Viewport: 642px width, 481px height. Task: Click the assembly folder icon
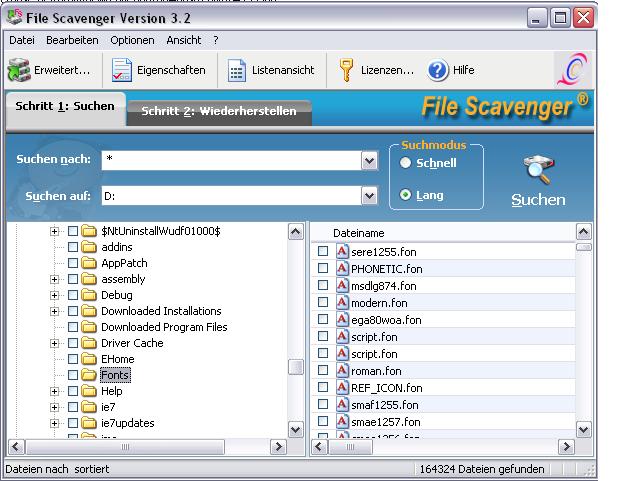pyautogui.click(x=89, y=279)
